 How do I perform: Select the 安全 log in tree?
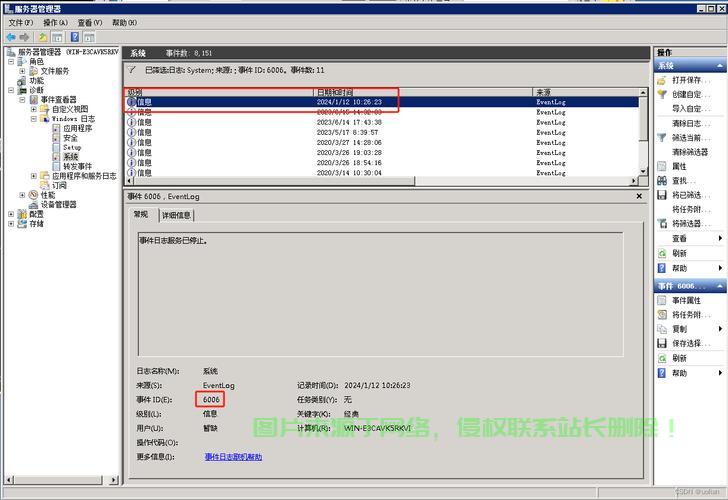(70, 138)
